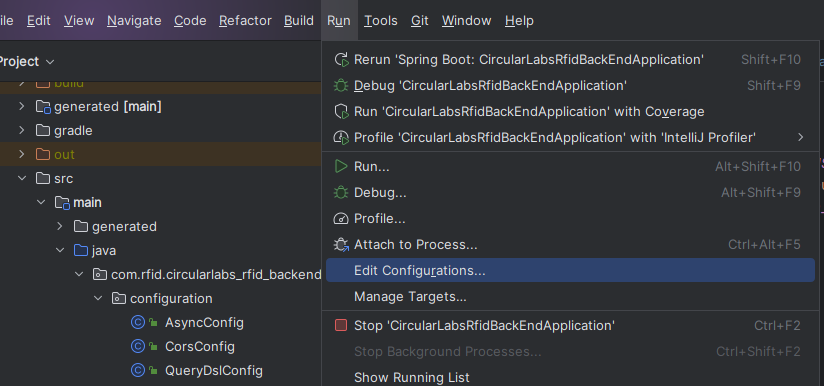Click the main module folder icon

click(x=62, y=203)
